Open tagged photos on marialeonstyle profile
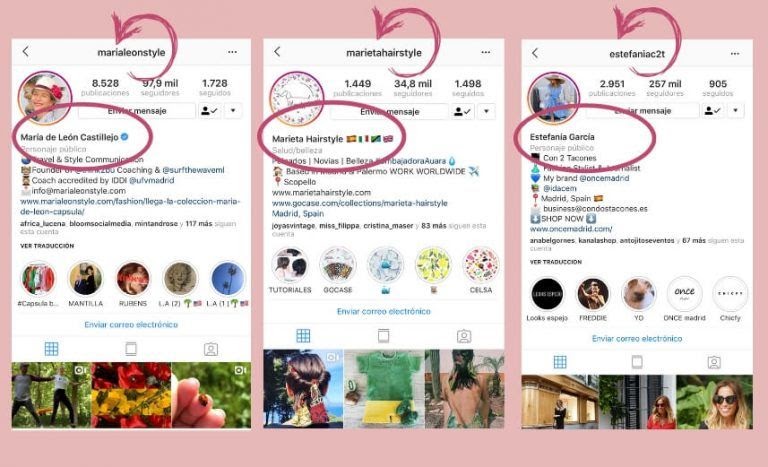The image size is (768, 467). (211, 349)
